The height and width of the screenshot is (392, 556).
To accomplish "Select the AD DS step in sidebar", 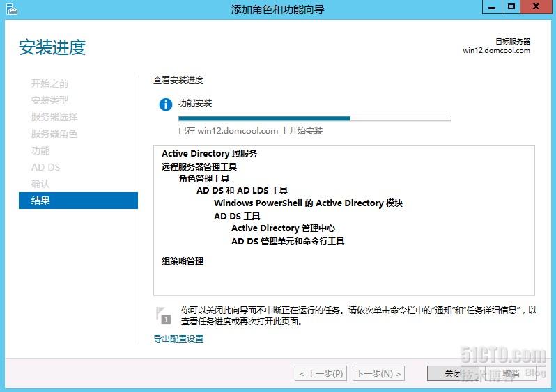I will point(46,167).
